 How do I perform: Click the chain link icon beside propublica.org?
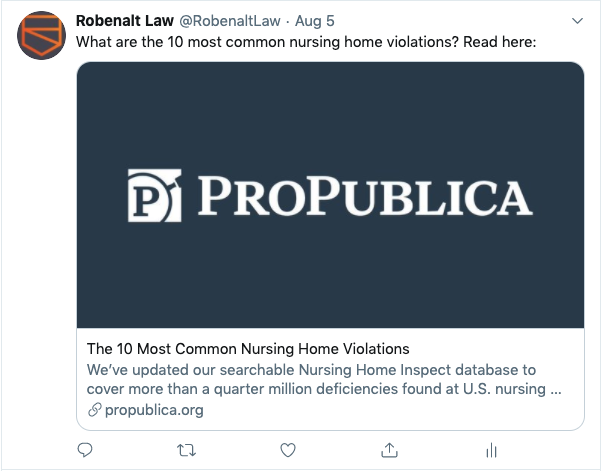point(94,410)
